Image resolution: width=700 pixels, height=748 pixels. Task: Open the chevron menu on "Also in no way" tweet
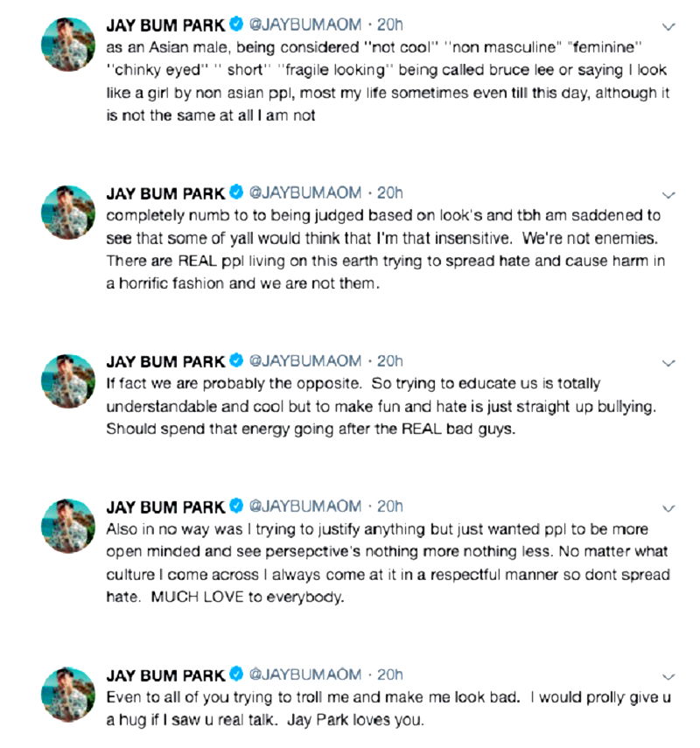tap(669, 507)
